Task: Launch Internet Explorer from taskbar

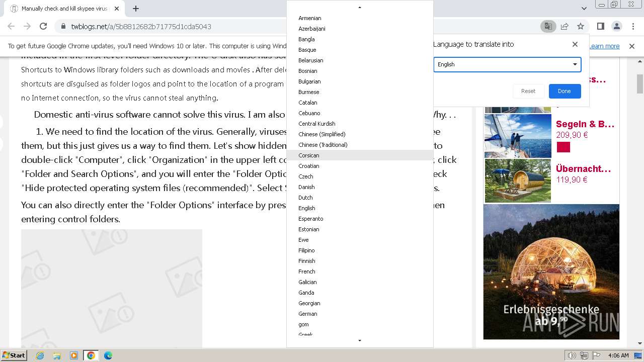Action: [x=40, y=355]
